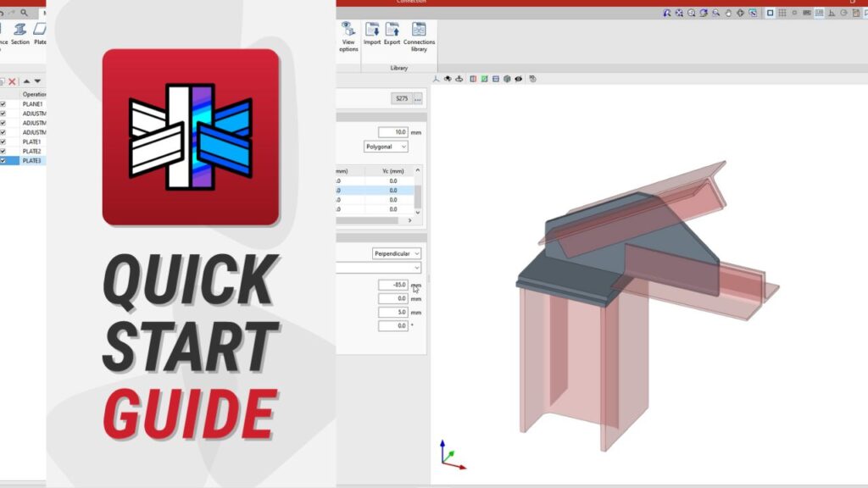Click the ellipsis button next to S275
Viewport: 868px width, 488px height.
click(417, 99)
